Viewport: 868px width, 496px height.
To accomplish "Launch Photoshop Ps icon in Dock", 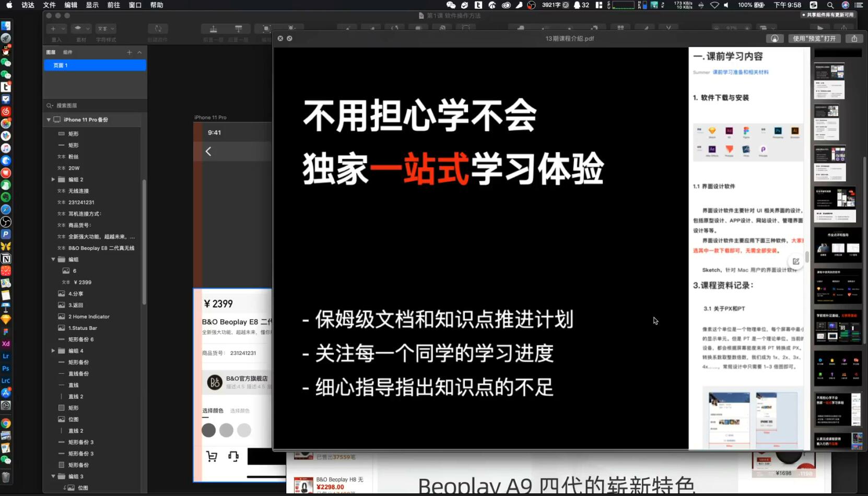I will (x=6, y=368).
